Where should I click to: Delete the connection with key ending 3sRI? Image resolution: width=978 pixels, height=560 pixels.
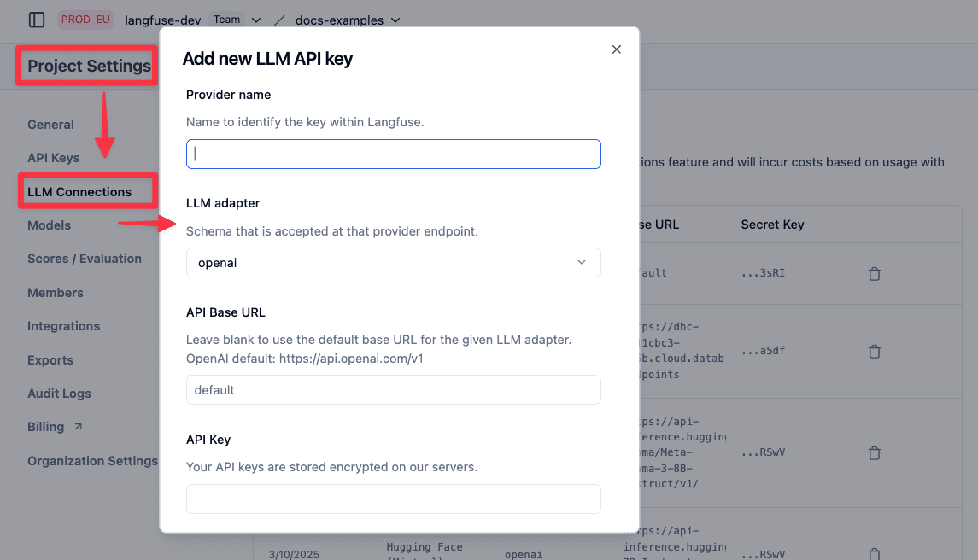pos(875,274)
